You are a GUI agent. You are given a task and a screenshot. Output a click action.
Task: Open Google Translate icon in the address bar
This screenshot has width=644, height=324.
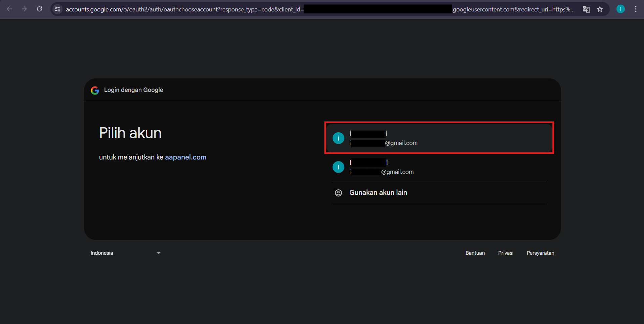(x=586, y=9)
